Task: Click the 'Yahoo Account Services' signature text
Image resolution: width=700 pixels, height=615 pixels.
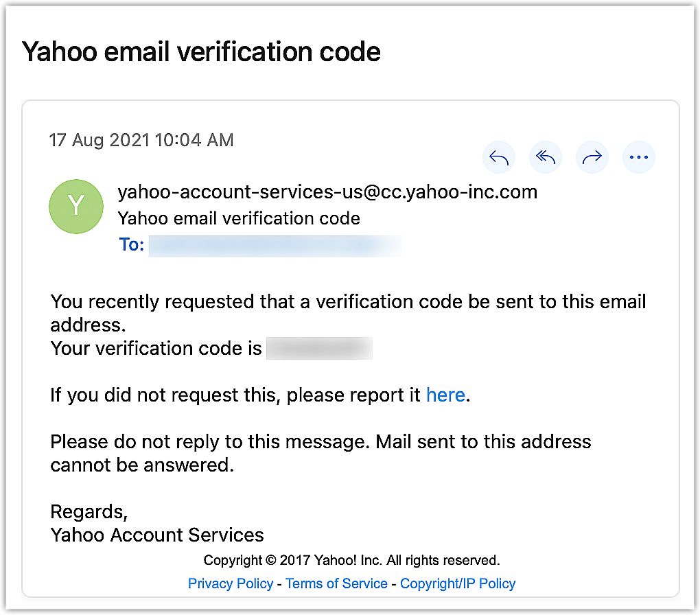Action: [x=157, y=535]
